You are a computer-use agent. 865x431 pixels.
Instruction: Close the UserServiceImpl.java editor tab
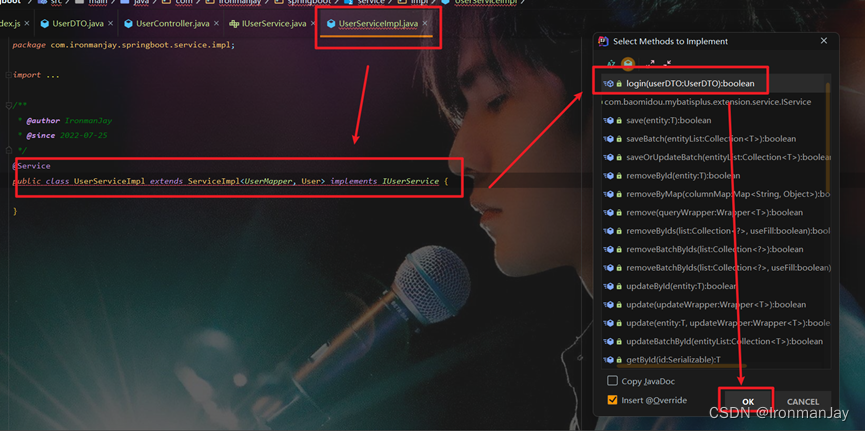[425, 24]
